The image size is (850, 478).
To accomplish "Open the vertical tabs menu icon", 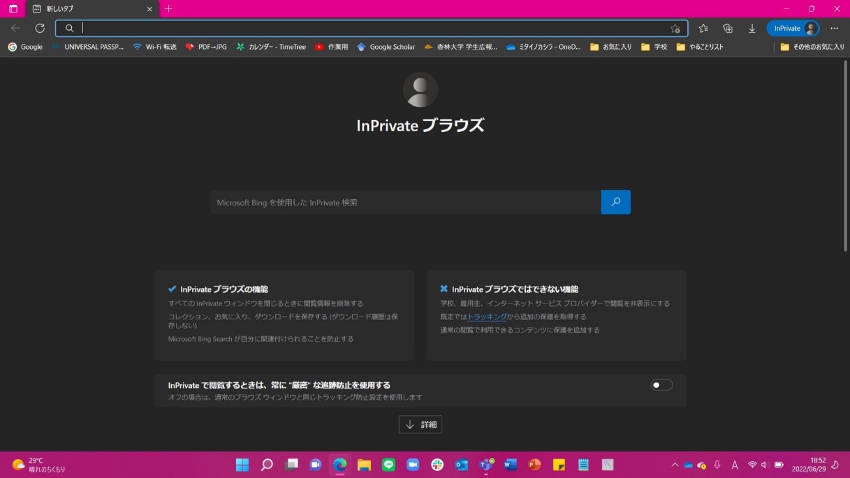I will click(x=13, y=9).
